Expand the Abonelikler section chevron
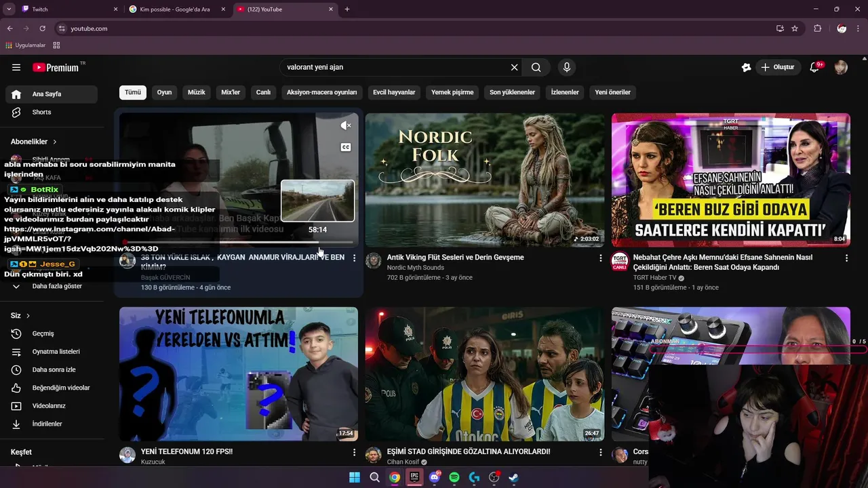868x488 pixels. (54, 142)
